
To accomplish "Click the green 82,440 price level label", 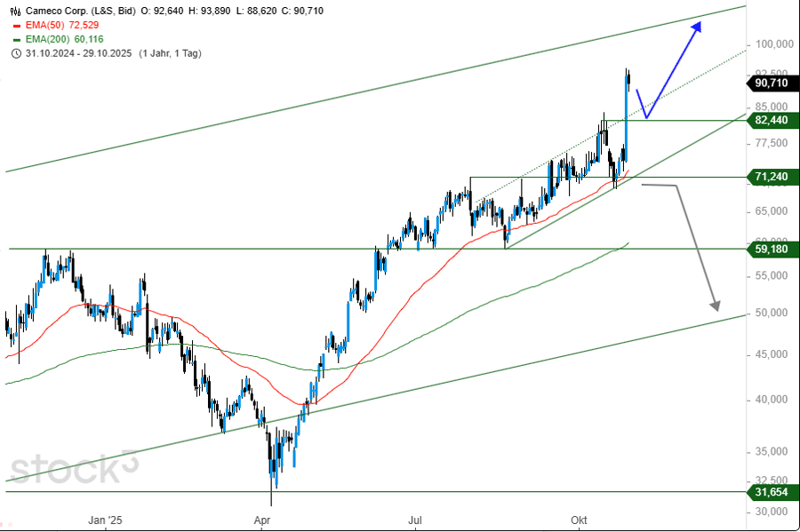I will point(771,120).
